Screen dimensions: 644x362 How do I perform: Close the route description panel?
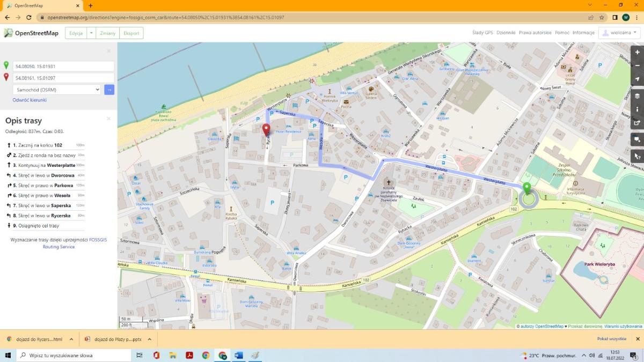pos(108,119)
